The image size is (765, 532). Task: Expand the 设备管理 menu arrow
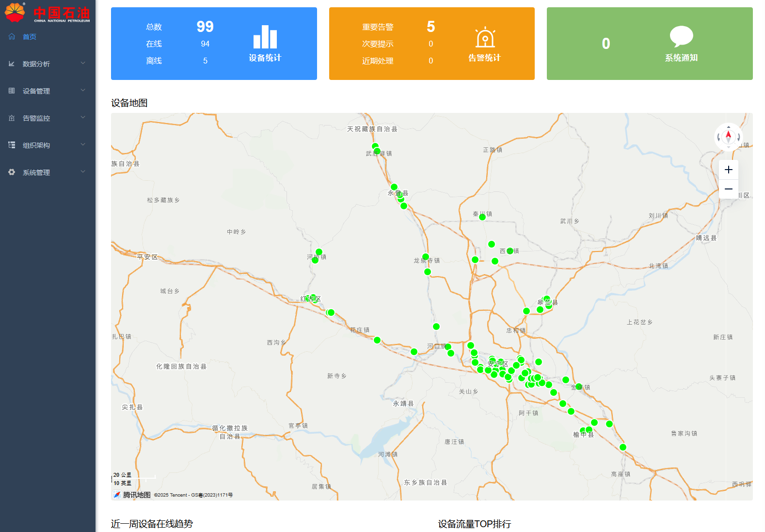tap(83, 90)
